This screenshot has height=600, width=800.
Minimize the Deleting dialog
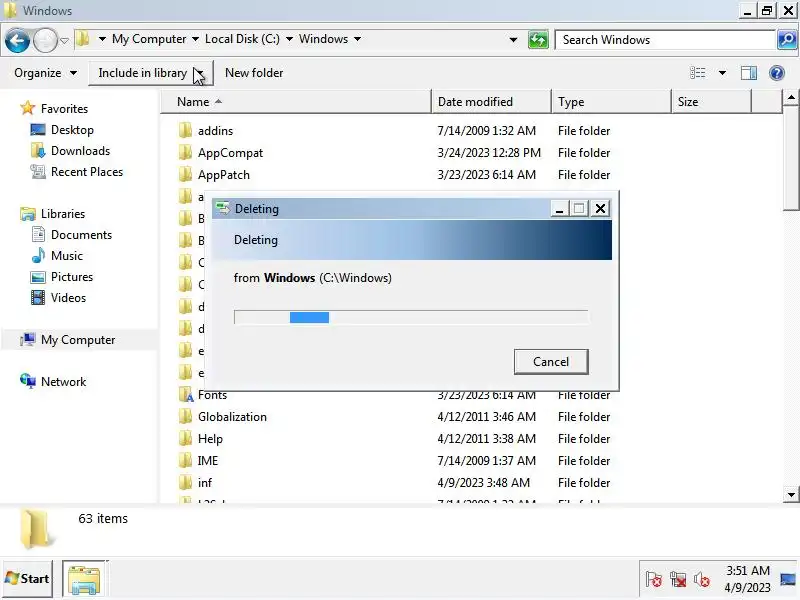(559, 209)
